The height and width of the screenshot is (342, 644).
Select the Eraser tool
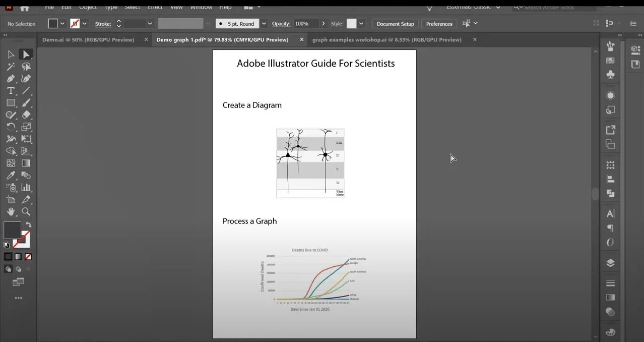26,115
